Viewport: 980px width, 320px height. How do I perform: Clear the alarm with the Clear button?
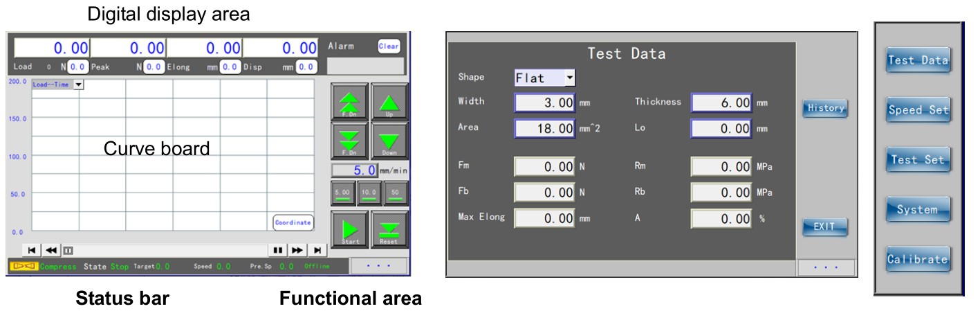point(389,46)
